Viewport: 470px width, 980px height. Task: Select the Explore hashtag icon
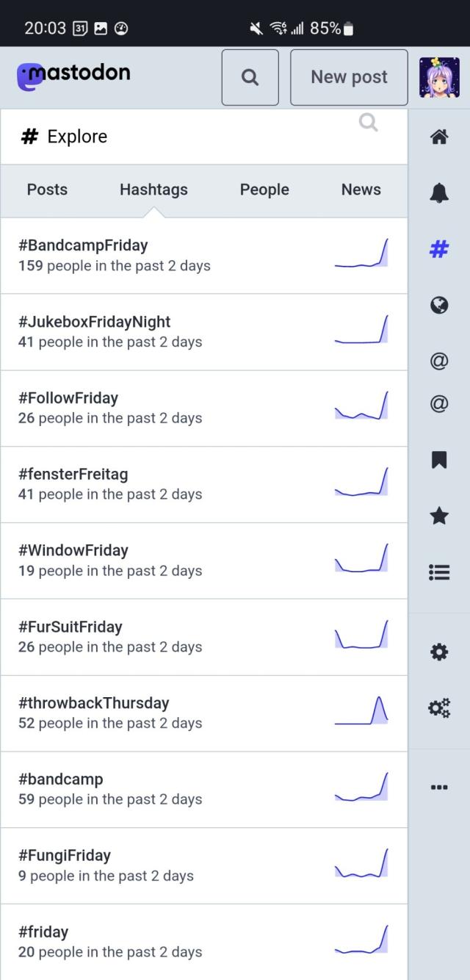(x=438, y=249)
